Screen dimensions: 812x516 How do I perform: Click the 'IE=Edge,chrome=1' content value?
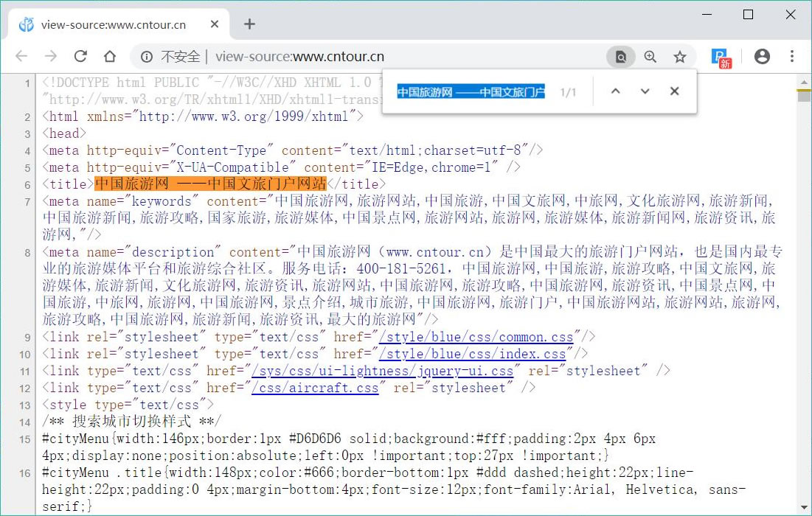point(431,167)
